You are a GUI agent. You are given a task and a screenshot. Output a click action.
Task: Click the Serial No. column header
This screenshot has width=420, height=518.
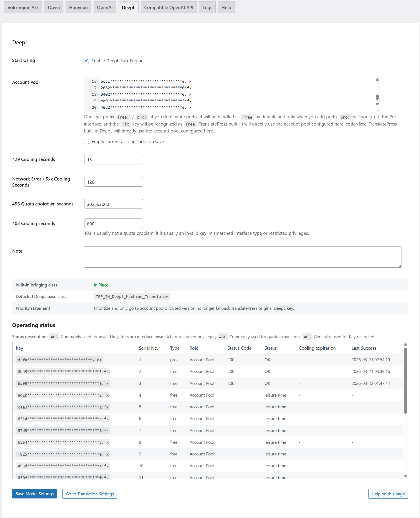click(x=148, y=348)
